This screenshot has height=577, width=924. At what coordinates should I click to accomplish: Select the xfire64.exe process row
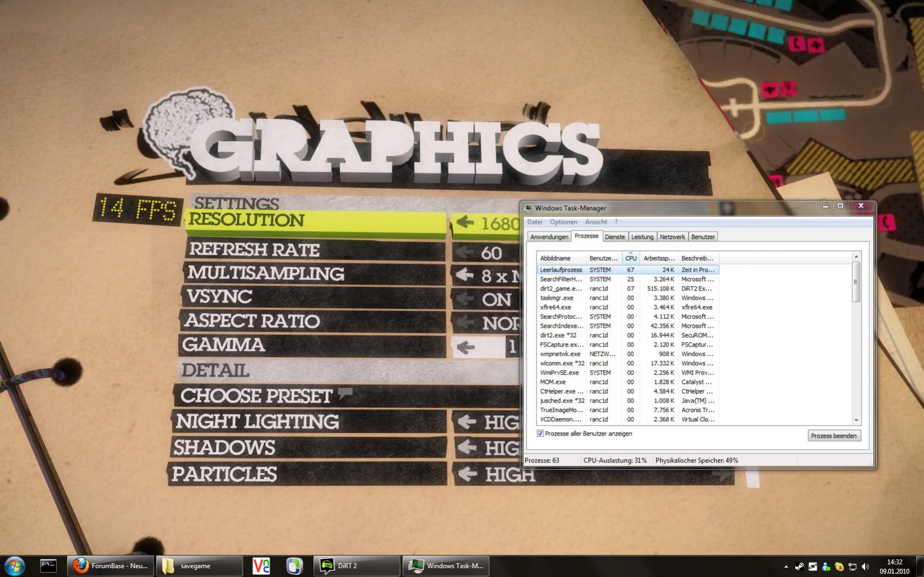tap(628, 307)
